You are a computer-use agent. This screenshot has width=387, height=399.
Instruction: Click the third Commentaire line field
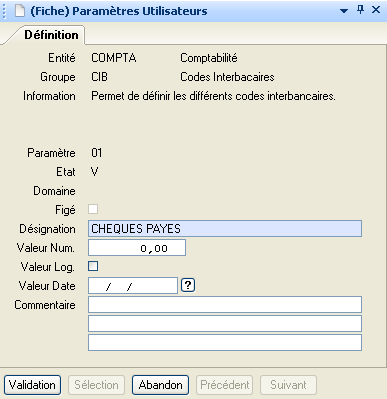point(225,343)
